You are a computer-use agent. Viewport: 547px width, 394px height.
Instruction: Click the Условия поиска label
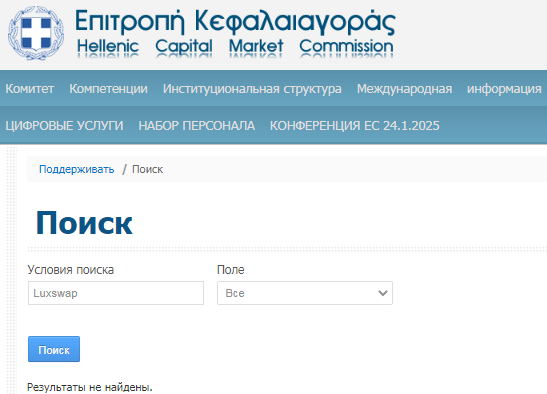pos(70,270)
